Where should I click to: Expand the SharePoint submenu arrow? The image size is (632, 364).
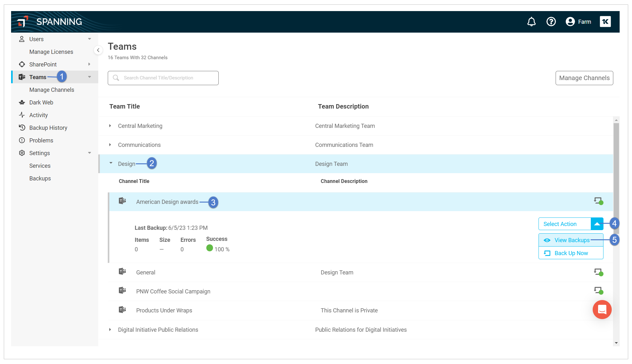coord(89,64)
